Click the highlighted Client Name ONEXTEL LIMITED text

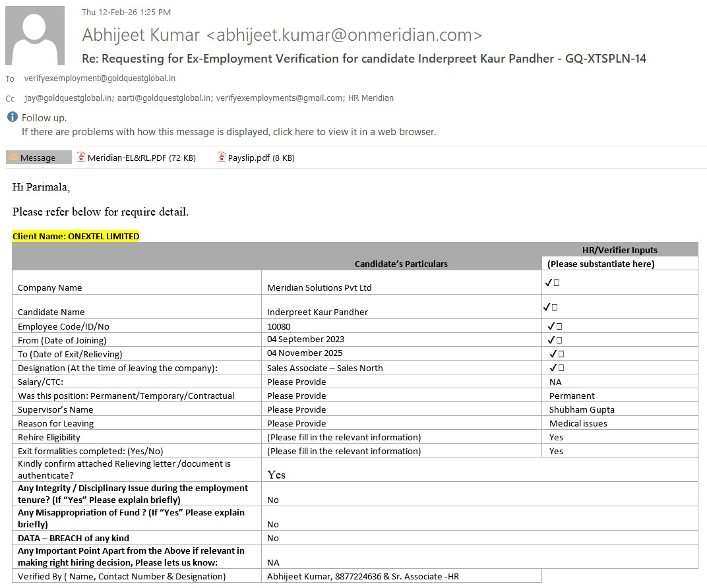click(76, 236)
